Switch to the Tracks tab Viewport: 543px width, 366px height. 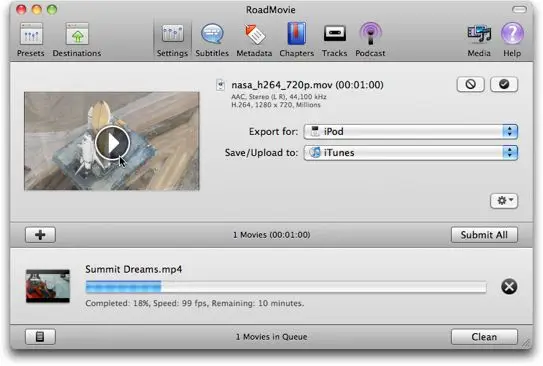click(335, 39)
